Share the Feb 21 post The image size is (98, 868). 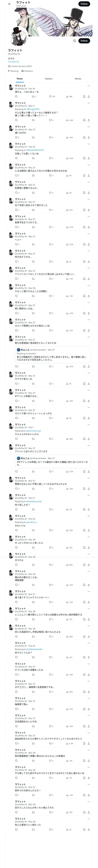click(x=89, y=510)
